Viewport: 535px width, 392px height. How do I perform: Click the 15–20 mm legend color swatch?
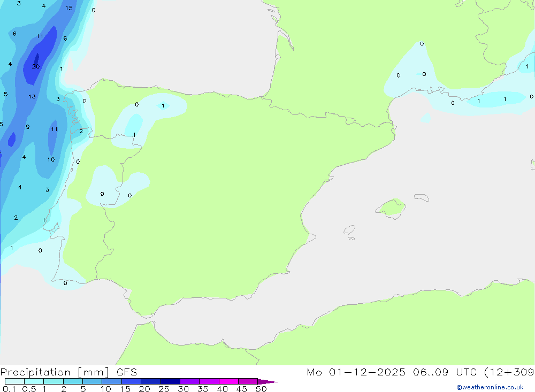(132, 381)
